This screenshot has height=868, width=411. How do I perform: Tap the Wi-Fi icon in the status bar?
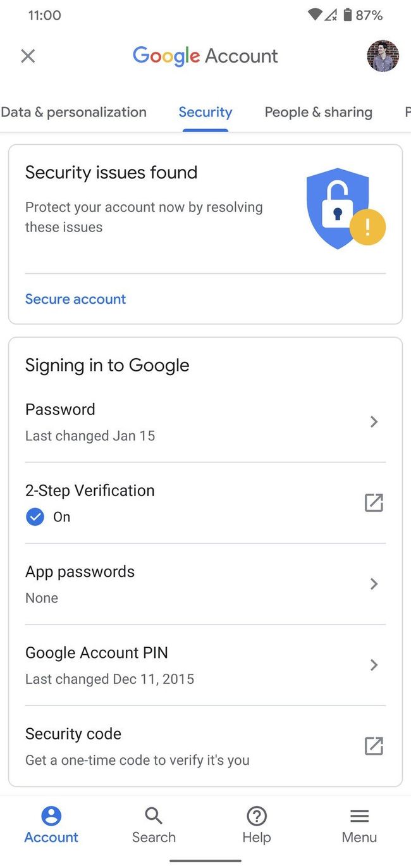(x=314, y=15)
